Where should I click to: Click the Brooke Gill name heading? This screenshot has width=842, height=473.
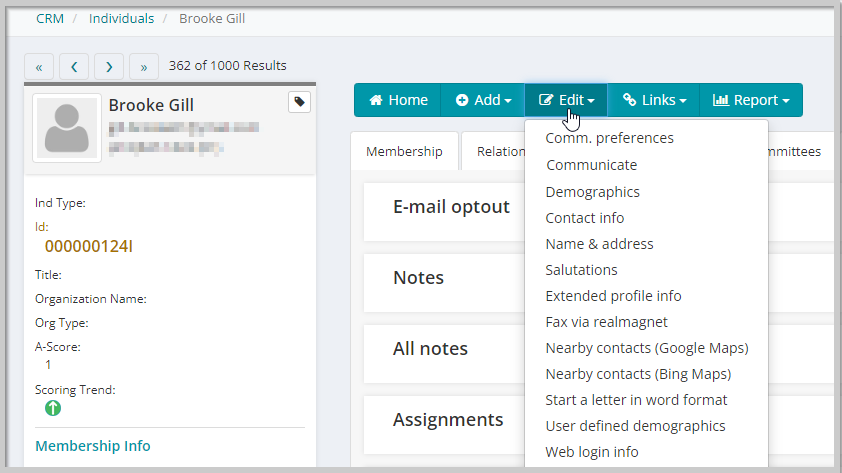point(151,105)
